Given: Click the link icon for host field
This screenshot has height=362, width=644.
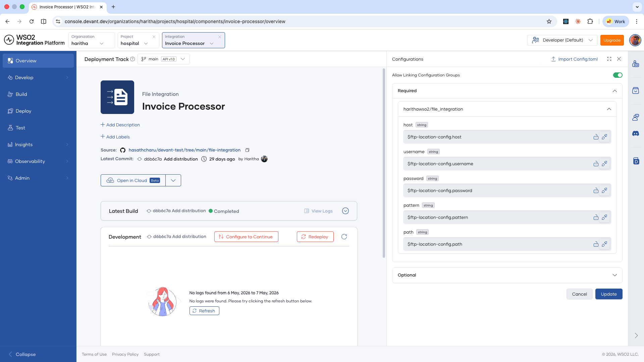Looking at the screenshot, I should click(x=604, y=137).
